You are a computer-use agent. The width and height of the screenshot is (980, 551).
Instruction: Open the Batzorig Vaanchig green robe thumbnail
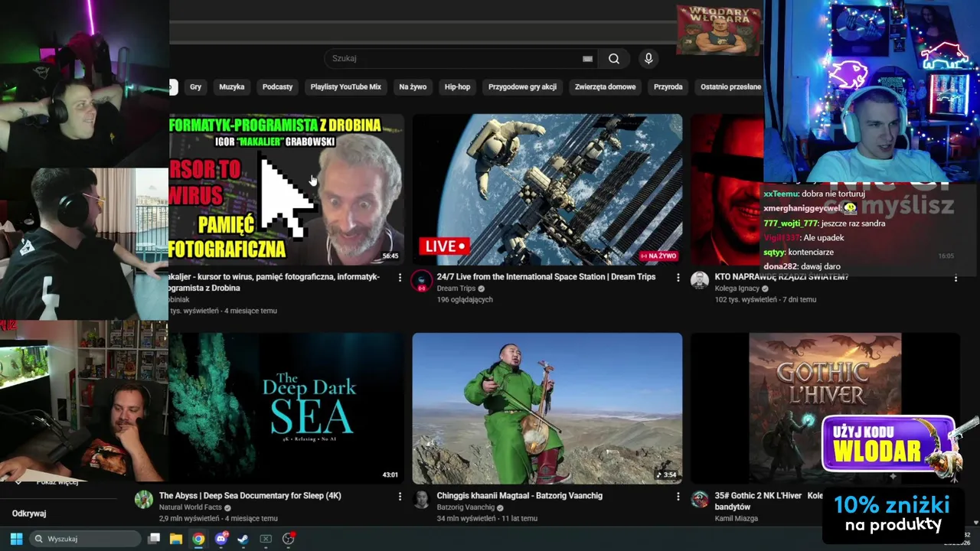pos(547,409)
